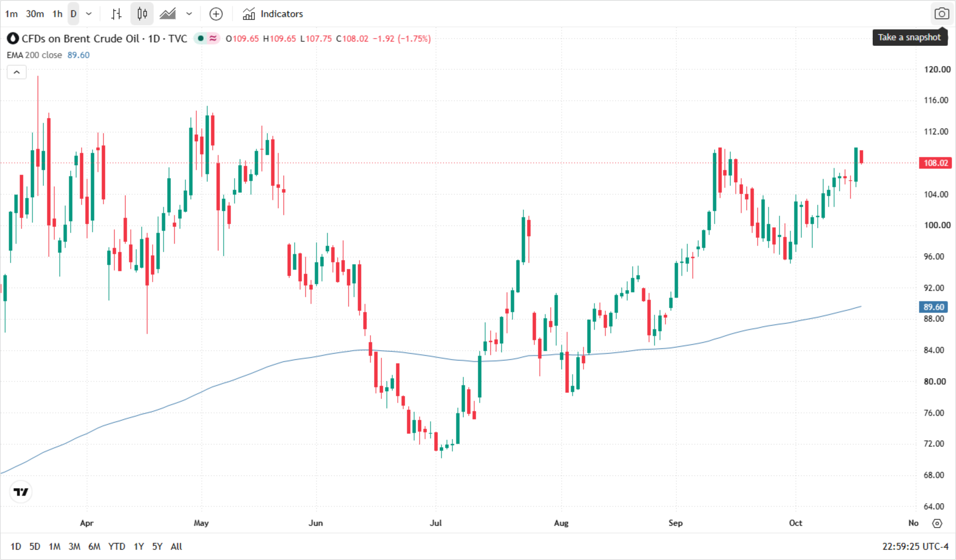This screenshot has width=956, height=560.
Task: Click the −1.92 (−1.75%) change value
Action: pyautogui.click(x=402, y=39)
